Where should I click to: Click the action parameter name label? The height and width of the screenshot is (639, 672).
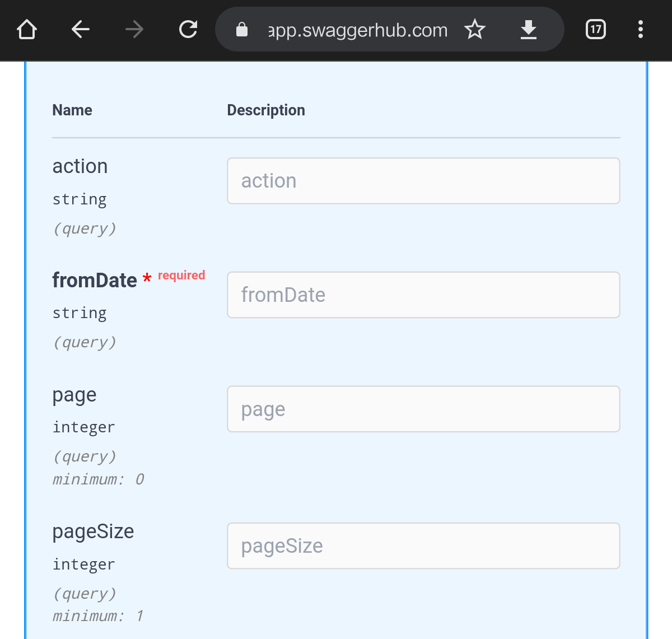pos(80,166)
